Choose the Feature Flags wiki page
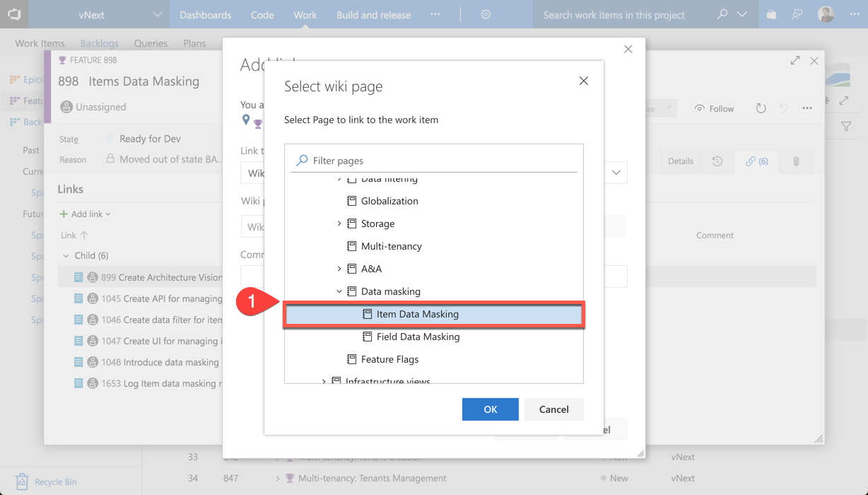The image size is (868, 495). coord(389,359)
